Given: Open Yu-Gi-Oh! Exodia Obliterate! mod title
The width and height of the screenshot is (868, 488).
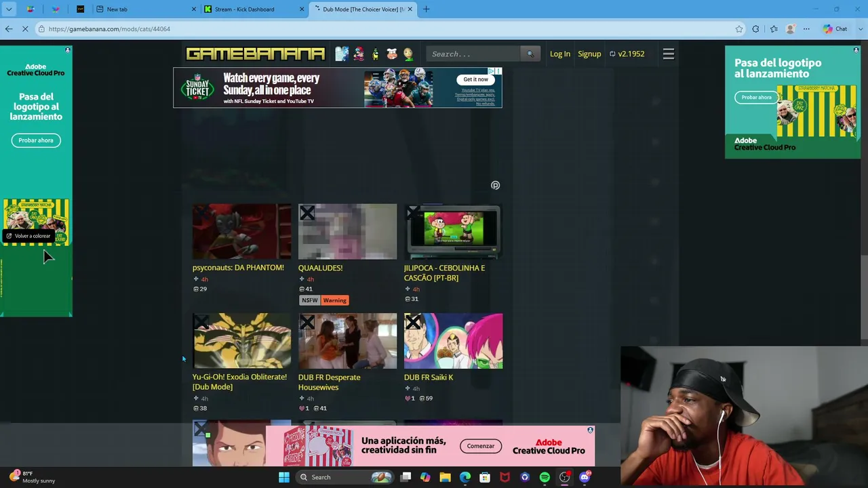Looking at the screenshot, I should [239, 382].
